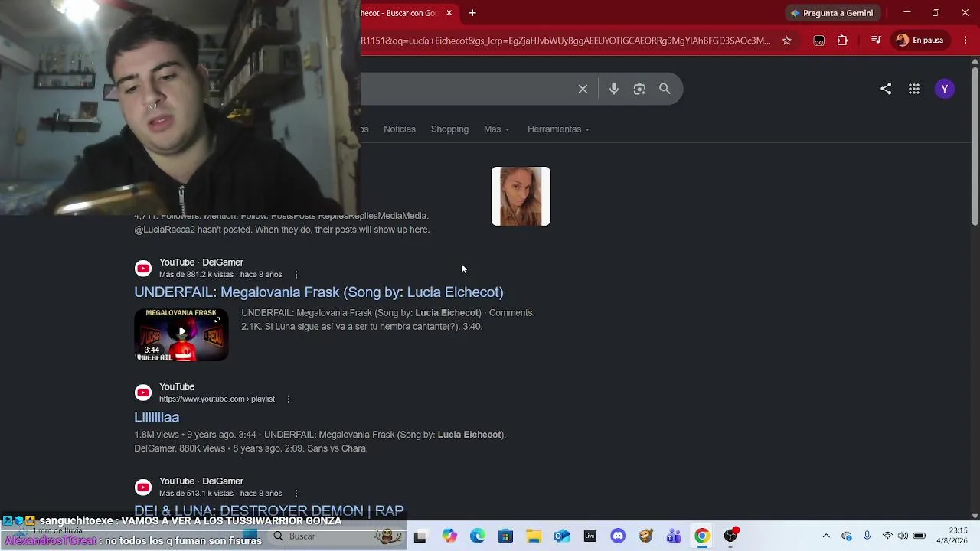Open UNDERFAIL: Megalovania Frask result link
This screenshot has height=551, width=980.
(x=318, y=292)
